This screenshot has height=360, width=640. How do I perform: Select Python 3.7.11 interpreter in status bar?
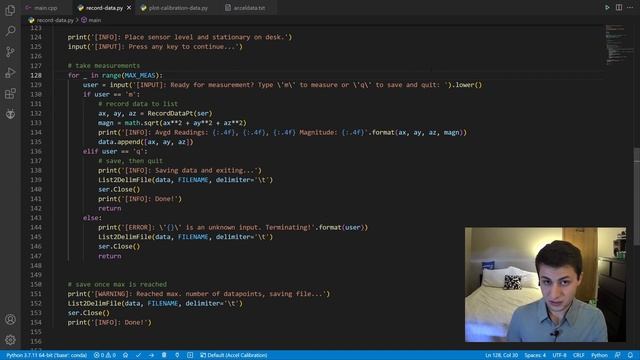[x=47, y=355]
